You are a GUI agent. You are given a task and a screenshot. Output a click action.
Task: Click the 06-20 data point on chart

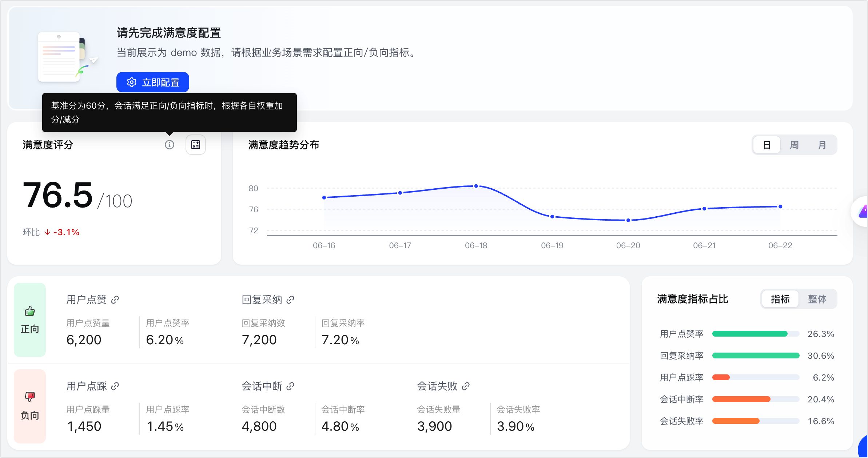[628, 220]
